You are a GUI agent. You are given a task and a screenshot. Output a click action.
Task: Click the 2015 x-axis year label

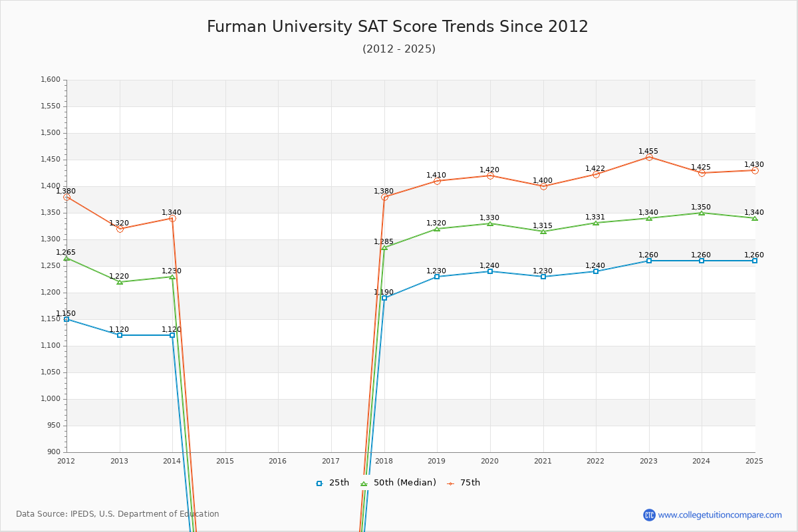[x=225, y=461]
